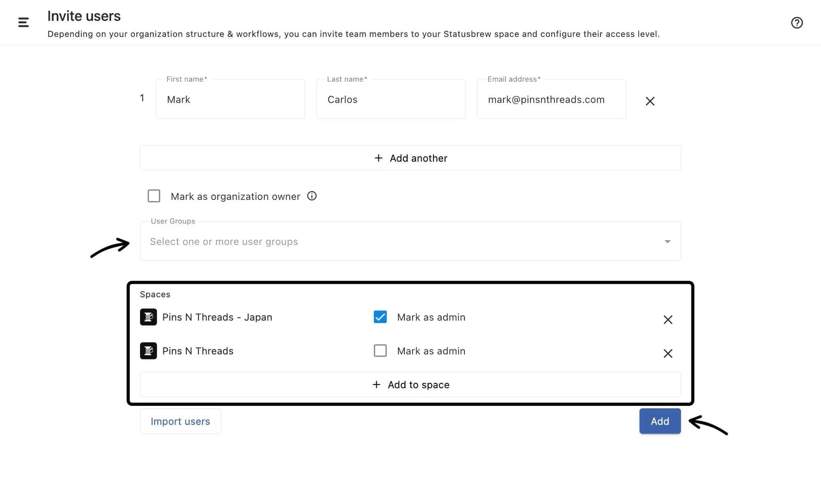Screen dimensions: 821x504
Task: Click the Pins N Threads space logo
Action: [148, 351]
